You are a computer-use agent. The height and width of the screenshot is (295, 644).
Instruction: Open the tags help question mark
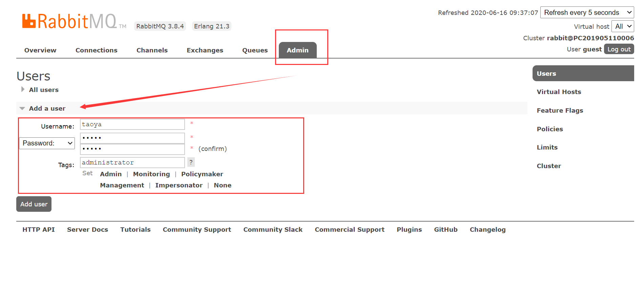click(x=191, y=162)
